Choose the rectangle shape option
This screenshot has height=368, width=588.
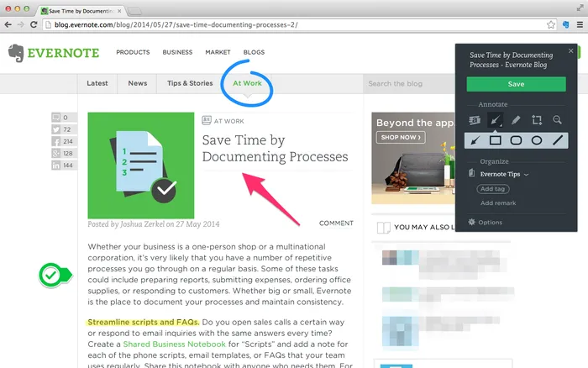(496, 140)
